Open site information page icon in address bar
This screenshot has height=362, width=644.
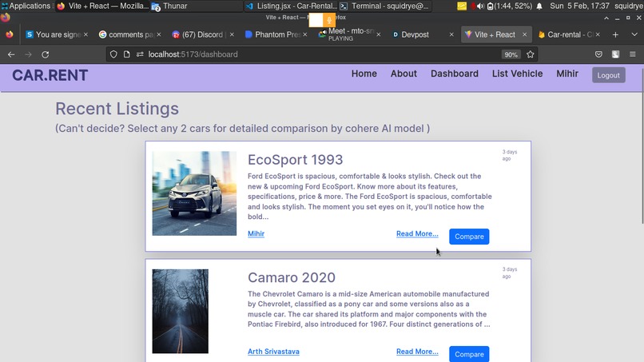[126, 54]
